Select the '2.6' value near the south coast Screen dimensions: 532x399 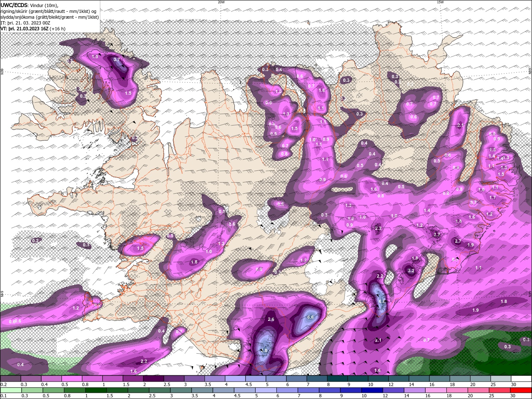click(x=271, y=319)
